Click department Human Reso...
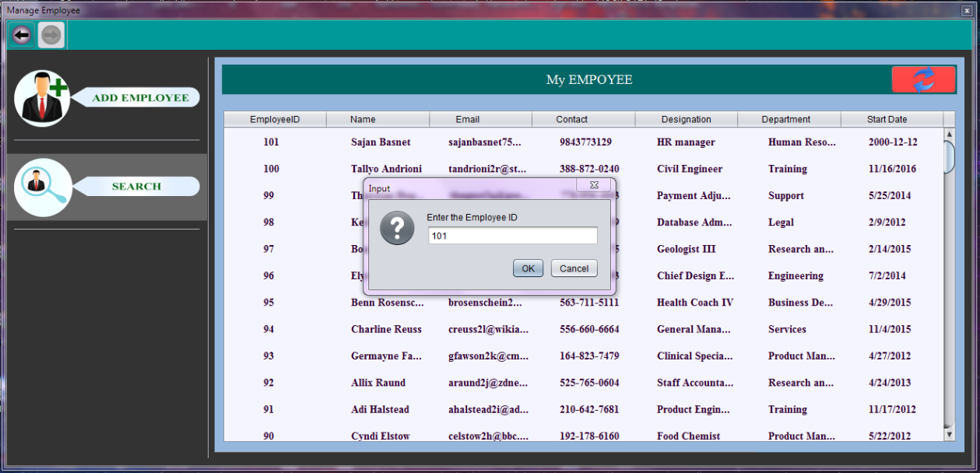The width and height of the screenshot is (980, 473). (802, 142)
